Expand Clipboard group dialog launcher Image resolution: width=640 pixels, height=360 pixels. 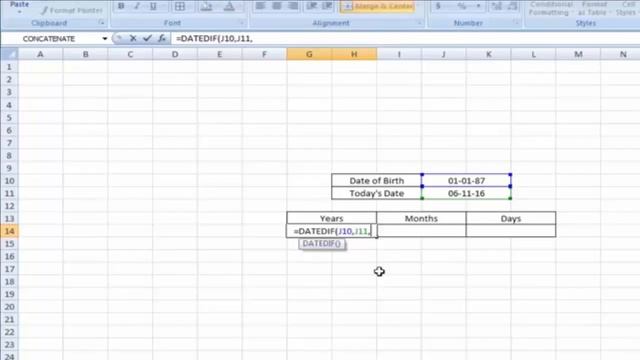pos(101,23)
